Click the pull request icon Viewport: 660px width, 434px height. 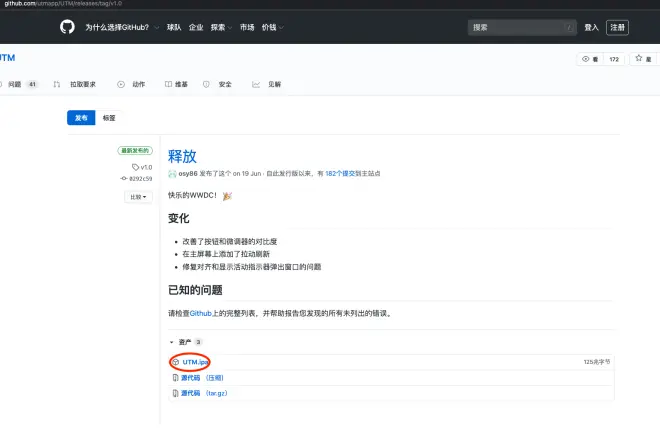click(57, 84)
